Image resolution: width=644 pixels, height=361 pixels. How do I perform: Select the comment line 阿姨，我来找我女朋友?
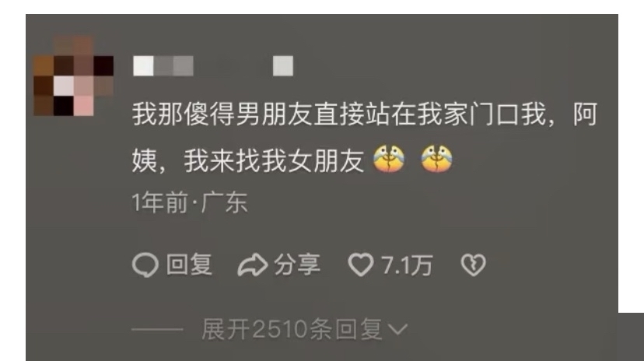coord(248,160)
